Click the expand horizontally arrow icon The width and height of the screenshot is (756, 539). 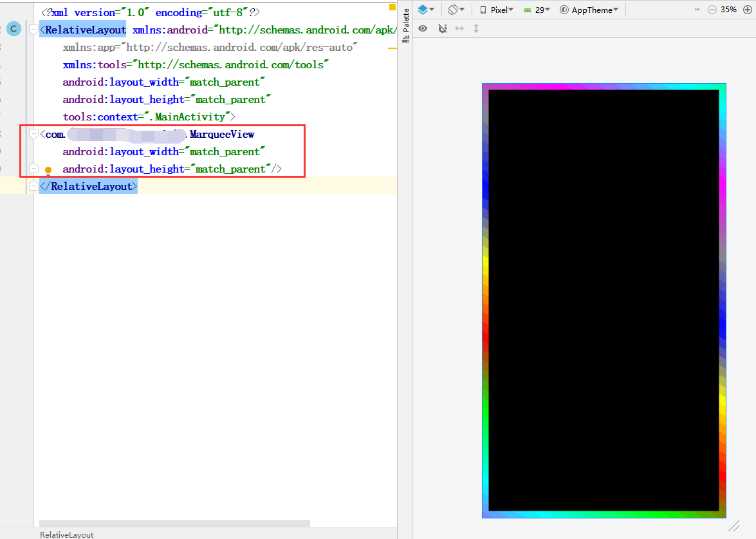click(459, 28)
